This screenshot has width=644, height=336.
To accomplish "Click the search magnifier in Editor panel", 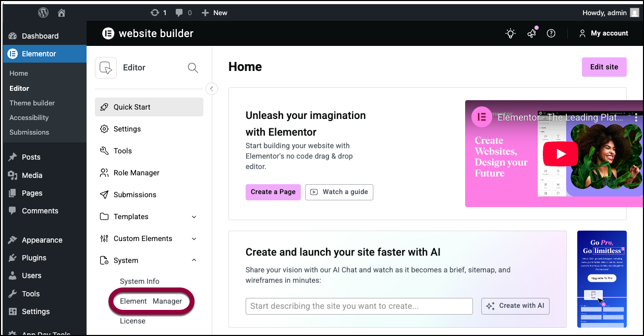I will point(192,68).
